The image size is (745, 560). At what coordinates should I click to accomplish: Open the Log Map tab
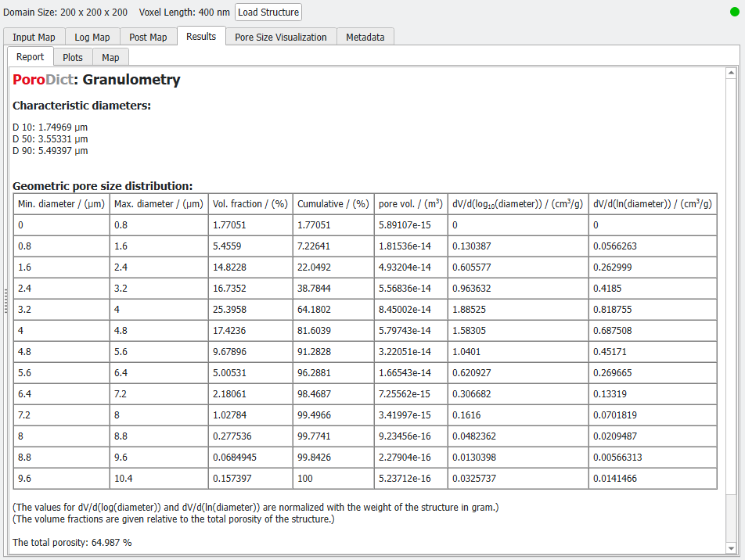tap(92, 37)
